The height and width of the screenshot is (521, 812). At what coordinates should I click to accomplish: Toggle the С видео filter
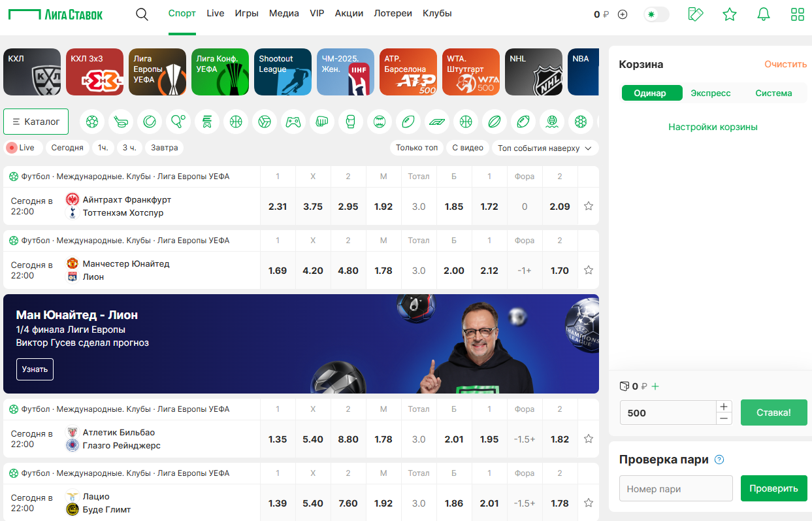click(x=468, y=148)
